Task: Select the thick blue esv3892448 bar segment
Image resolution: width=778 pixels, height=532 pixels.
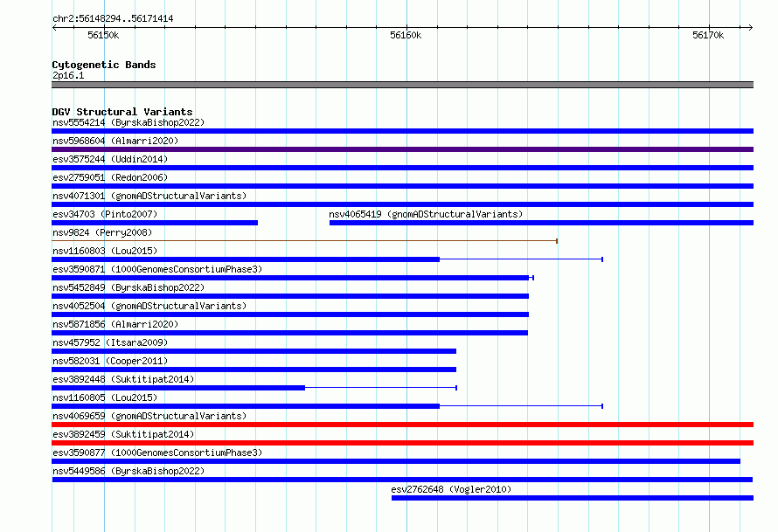Action: [x=178, y=388]
